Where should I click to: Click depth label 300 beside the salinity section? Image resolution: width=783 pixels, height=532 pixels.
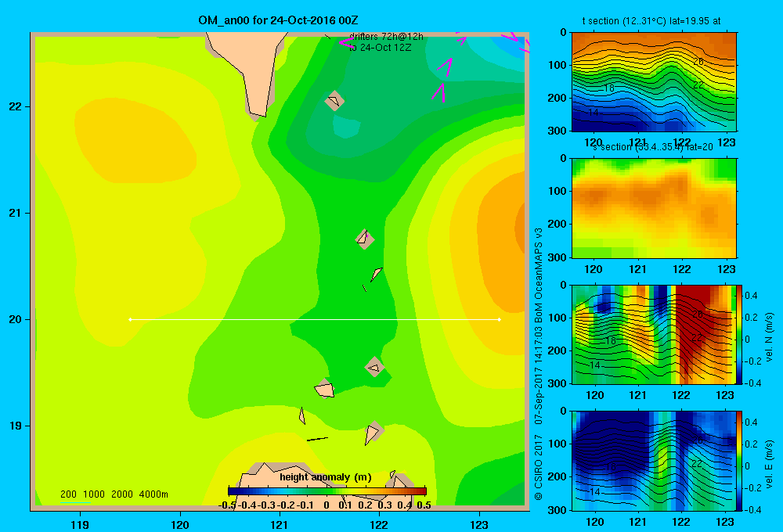pos(559,257)
